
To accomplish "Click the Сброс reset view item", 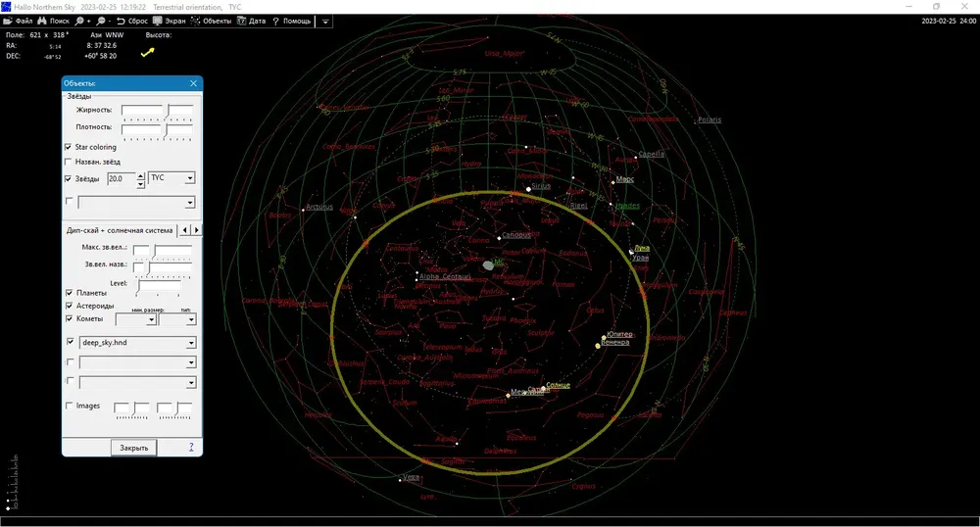I will (132, 21).
